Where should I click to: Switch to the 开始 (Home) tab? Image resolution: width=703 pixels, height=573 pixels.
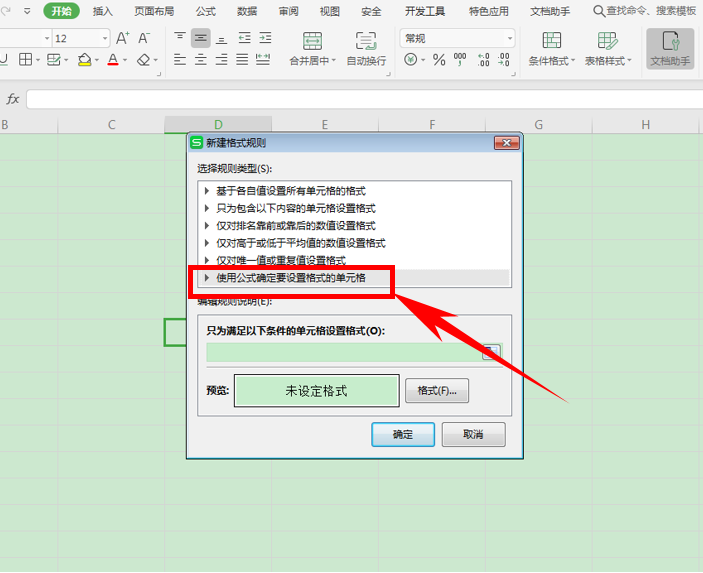pos(61,11)
